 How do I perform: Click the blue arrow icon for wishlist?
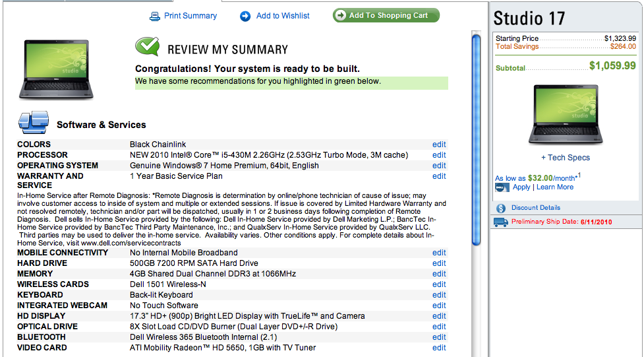(245, 16)
